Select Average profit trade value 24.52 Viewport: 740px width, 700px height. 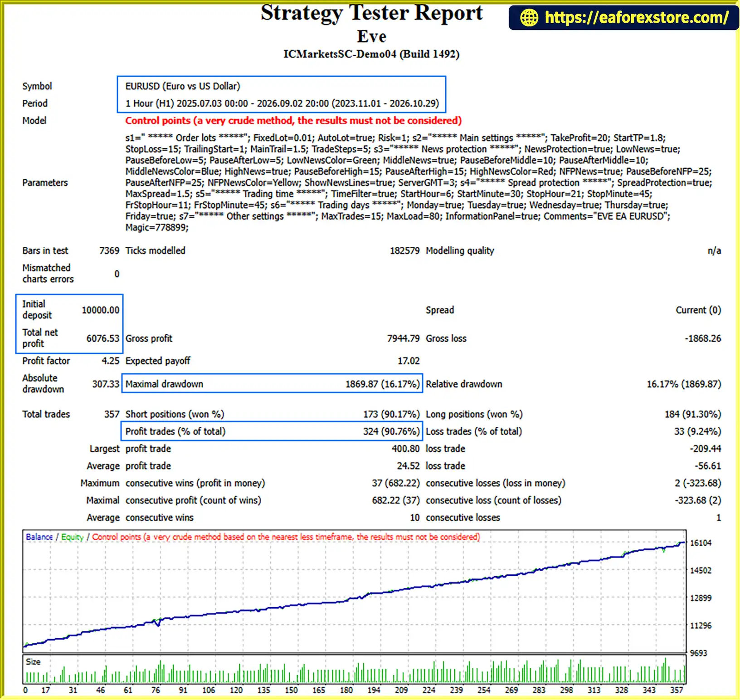tap(408, 466)
